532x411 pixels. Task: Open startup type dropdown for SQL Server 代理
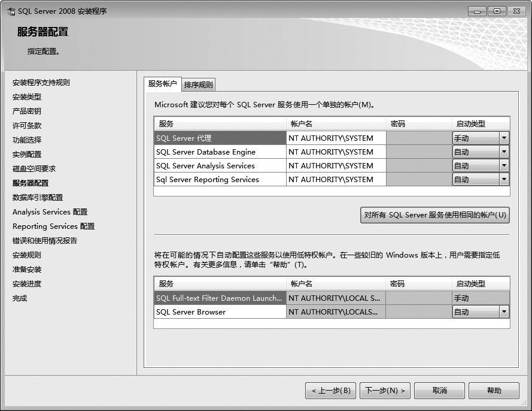(504, 138)
